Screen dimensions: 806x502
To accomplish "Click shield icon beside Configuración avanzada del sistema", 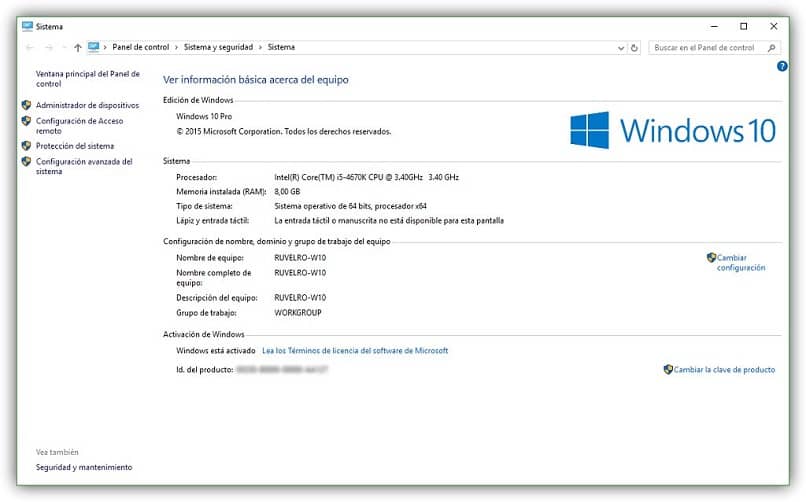I will tap(26, 161).
